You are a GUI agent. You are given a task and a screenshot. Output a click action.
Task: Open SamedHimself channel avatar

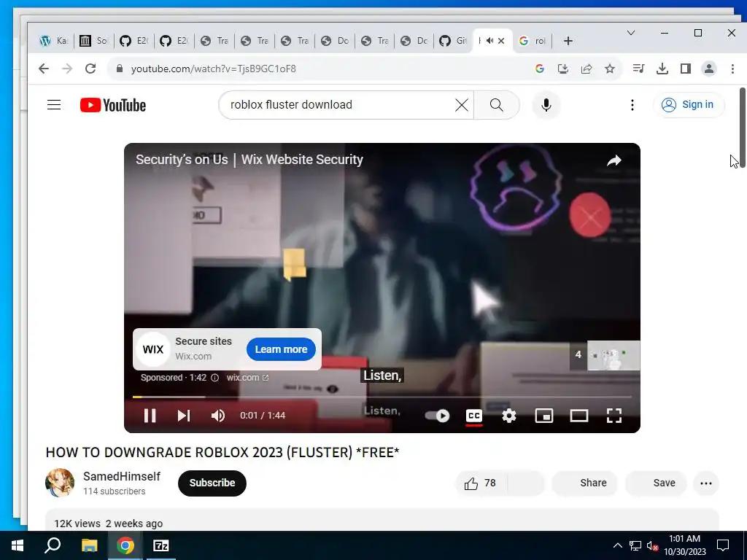(60, 483)
